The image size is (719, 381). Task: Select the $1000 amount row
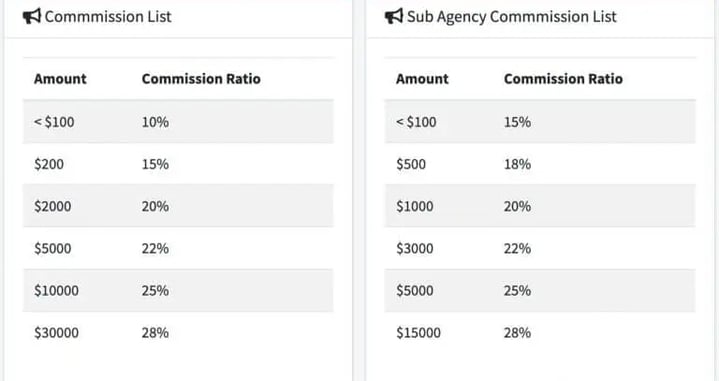(540, 206)
